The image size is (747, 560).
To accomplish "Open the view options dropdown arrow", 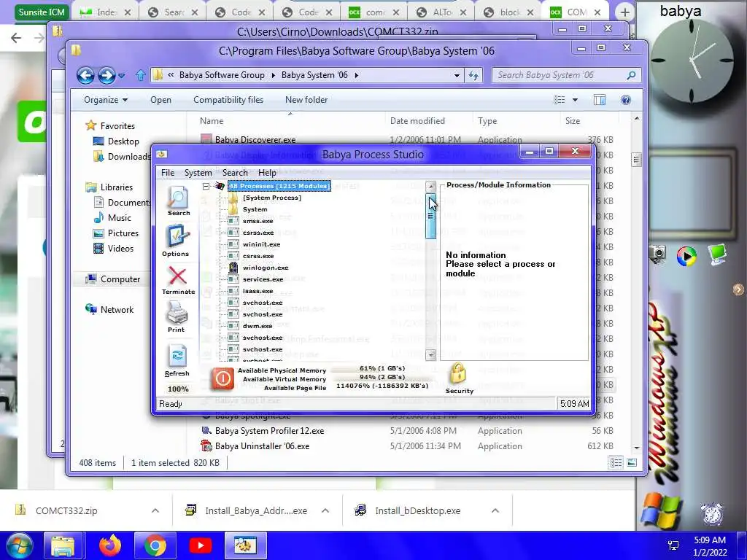I will tap(575, 100).
